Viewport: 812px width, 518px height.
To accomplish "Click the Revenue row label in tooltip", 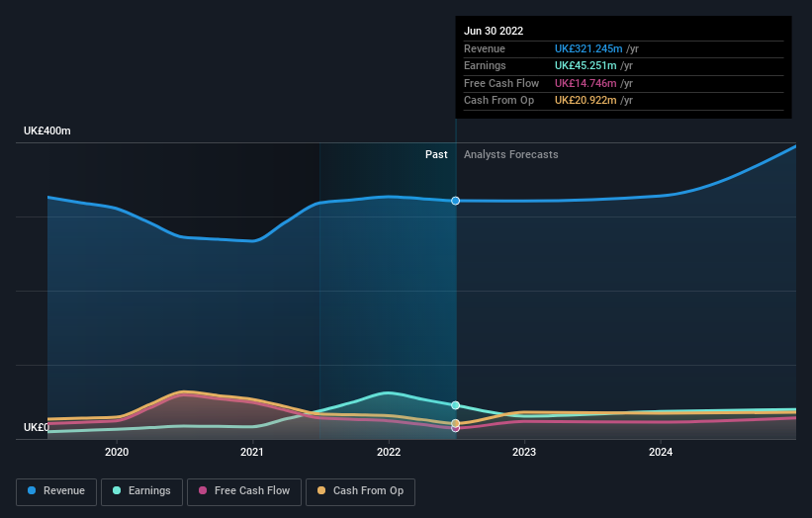I will (485, 48).
